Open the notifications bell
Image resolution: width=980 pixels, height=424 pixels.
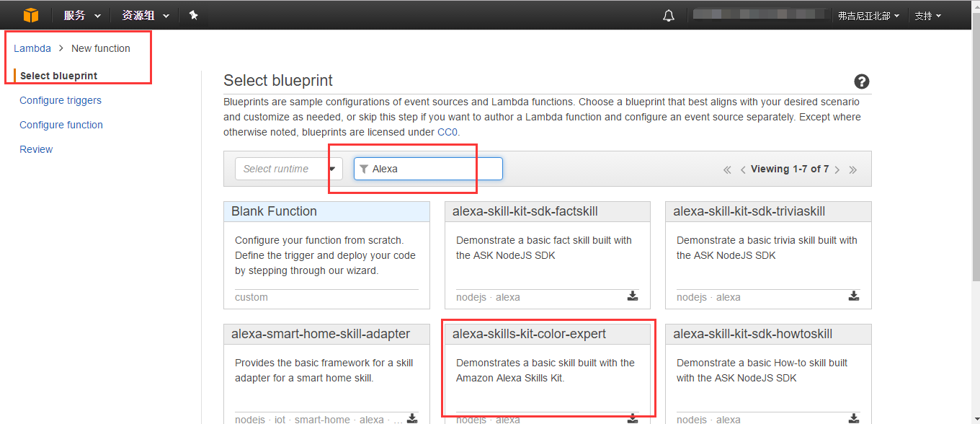click(x=669, y=15)
